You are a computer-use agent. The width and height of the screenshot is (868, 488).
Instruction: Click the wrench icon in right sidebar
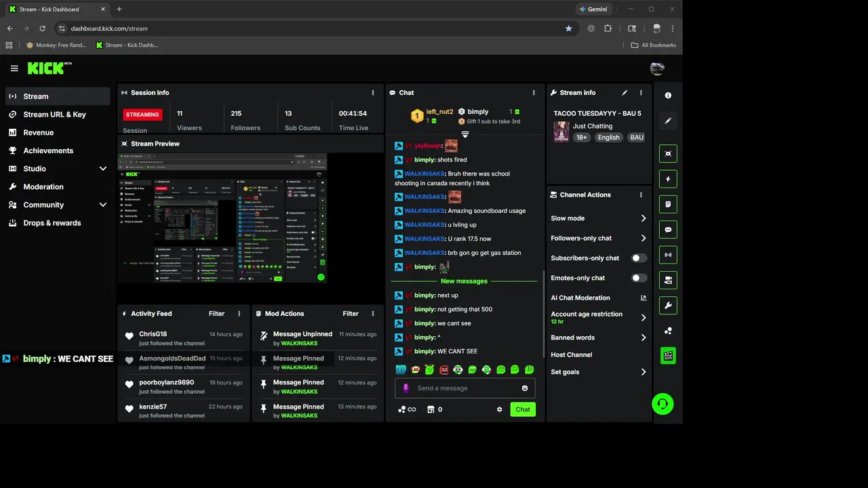[668, 306]
